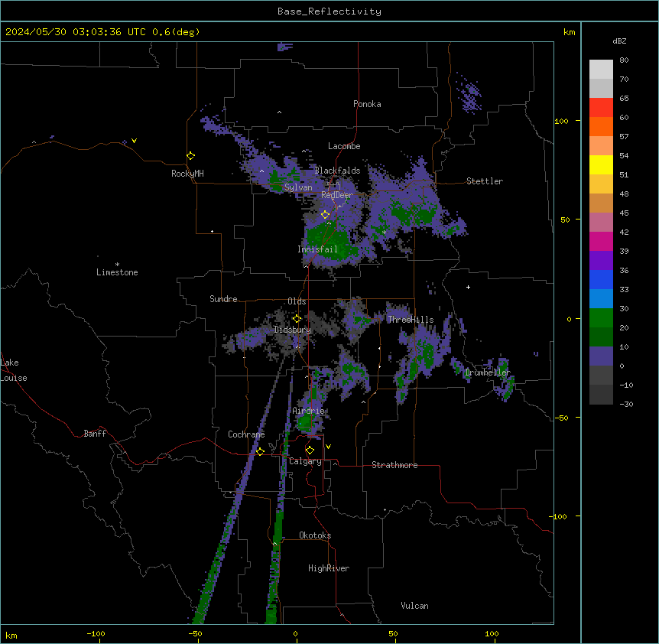Click the Olds town label
Image resolution: width=659 pixels, height=644 pixels.
(x=297, y=301)
